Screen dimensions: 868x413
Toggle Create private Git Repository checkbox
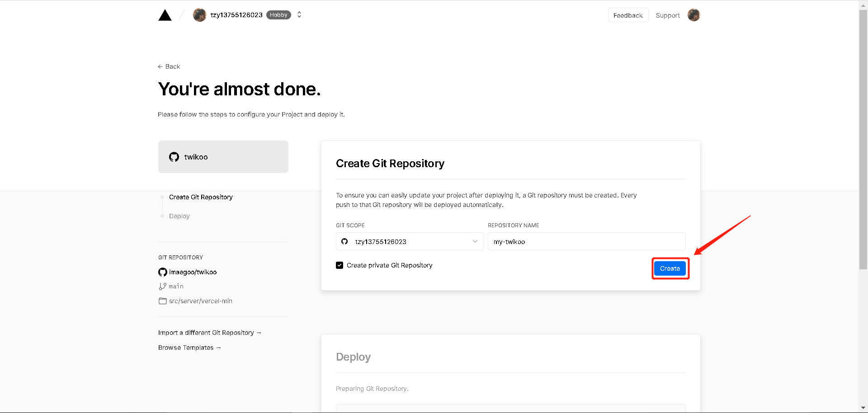(x=340, y=265)
